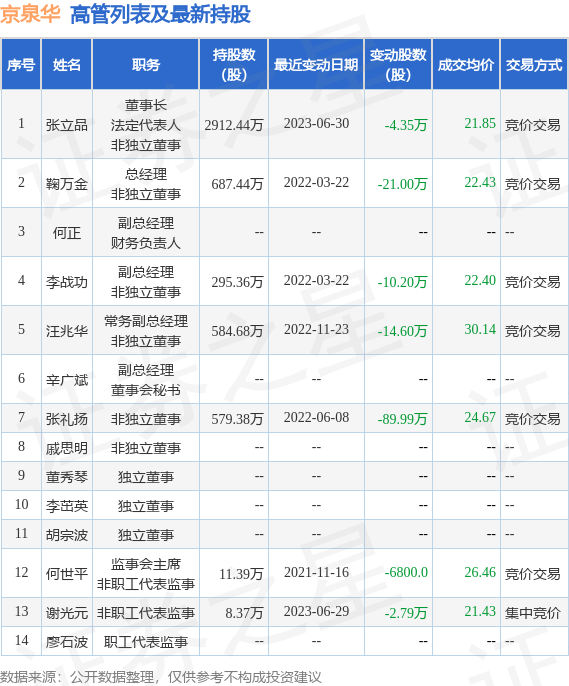569x686 pixels.
Task: Click the name 廖石波
Action: (66, 642)
